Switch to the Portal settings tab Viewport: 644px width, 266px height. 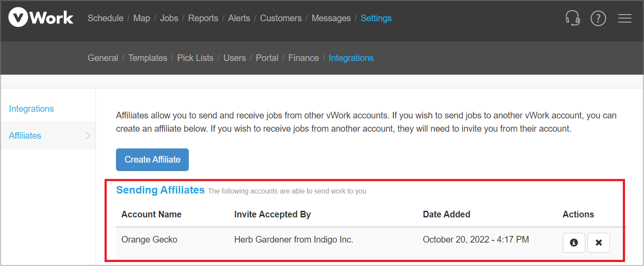[x=267, y=58]
